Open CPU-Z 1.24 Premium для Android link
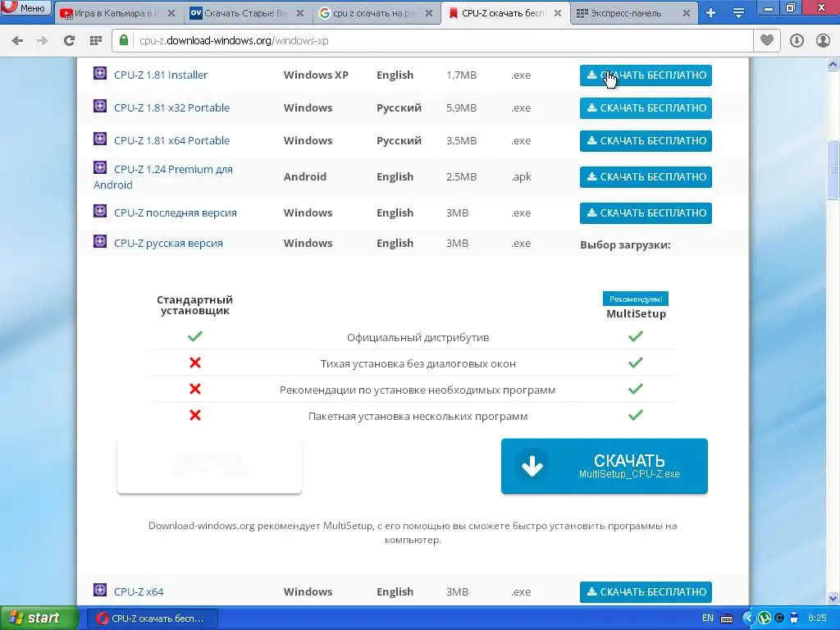 (163, 177)
